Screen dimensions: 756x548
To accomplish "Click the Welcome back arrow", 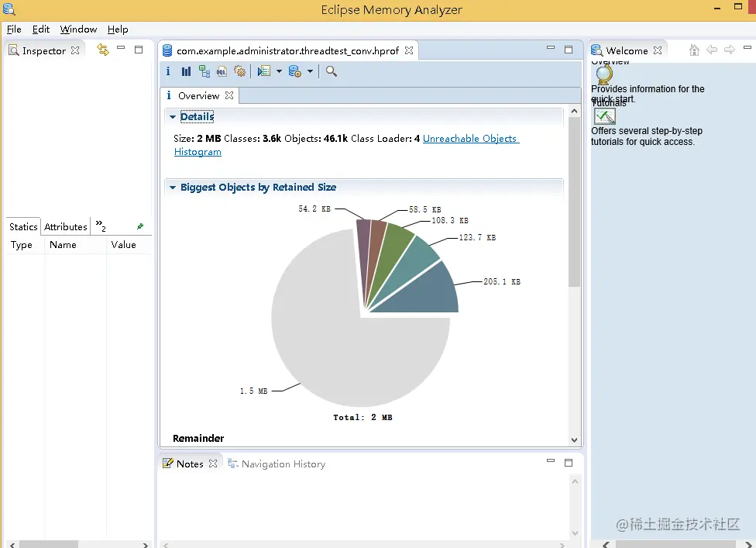I will [x=712, y=50].
